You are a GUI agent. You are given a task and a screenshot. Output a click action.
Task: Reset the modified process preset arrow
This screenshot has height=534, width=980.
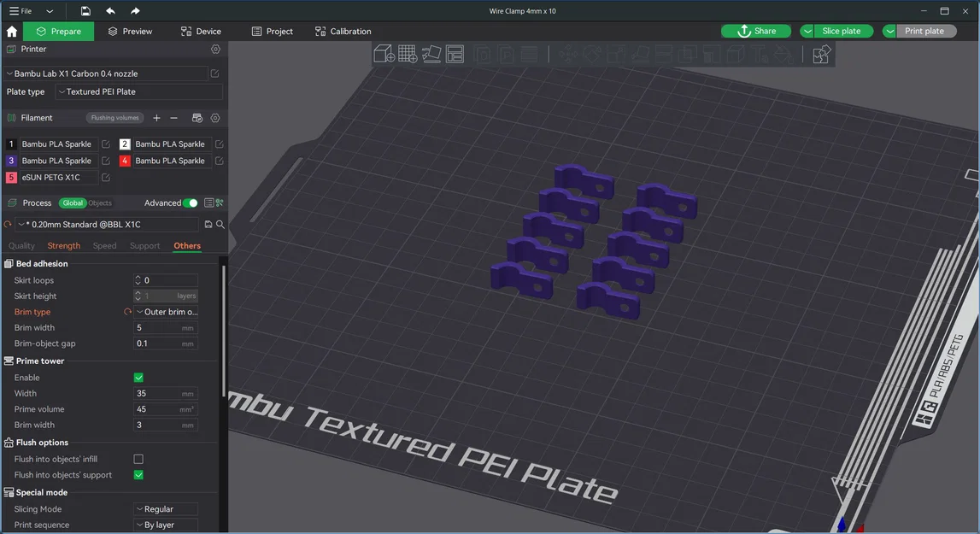(x=8, y=225)
